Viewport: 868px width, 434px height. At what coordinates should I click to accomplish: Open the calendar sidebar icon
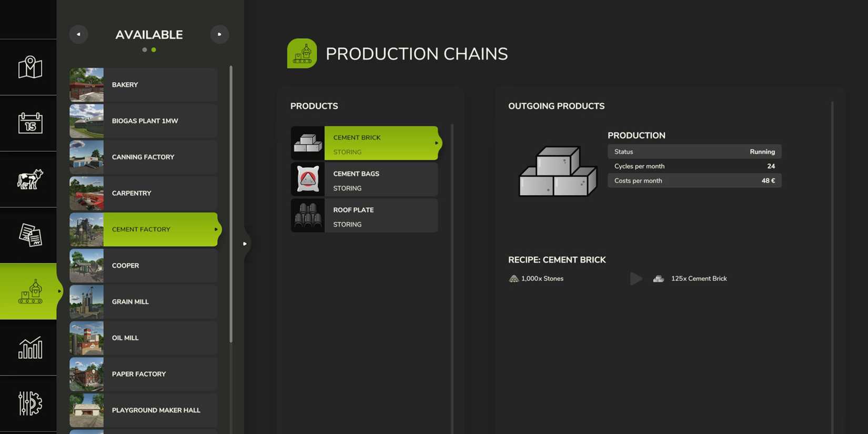coord(30,123)
